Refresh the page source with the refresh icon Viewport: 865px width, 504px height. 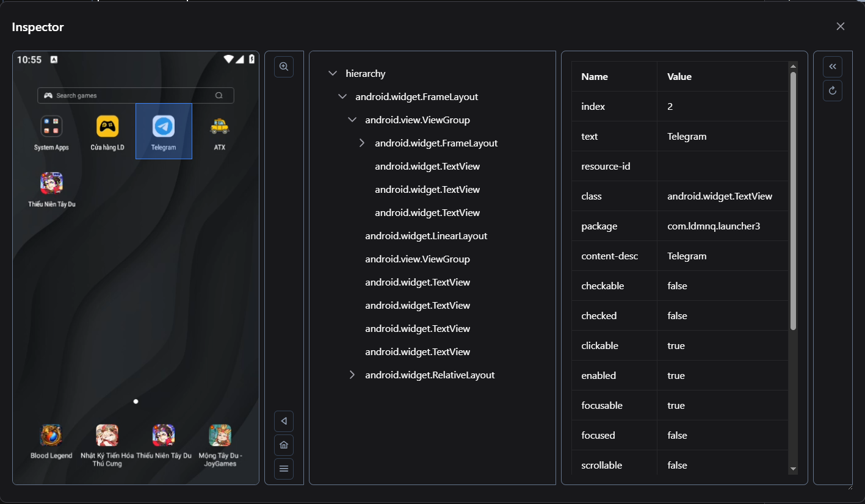click(x=832, y=90)
